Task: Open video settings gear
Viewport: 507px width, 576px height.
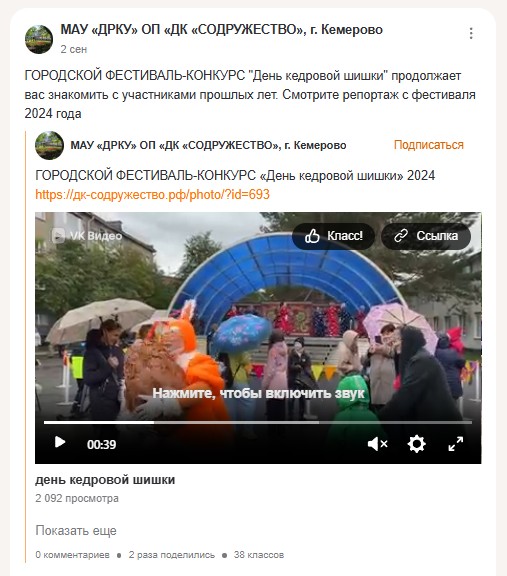Action: pos(416,444)
